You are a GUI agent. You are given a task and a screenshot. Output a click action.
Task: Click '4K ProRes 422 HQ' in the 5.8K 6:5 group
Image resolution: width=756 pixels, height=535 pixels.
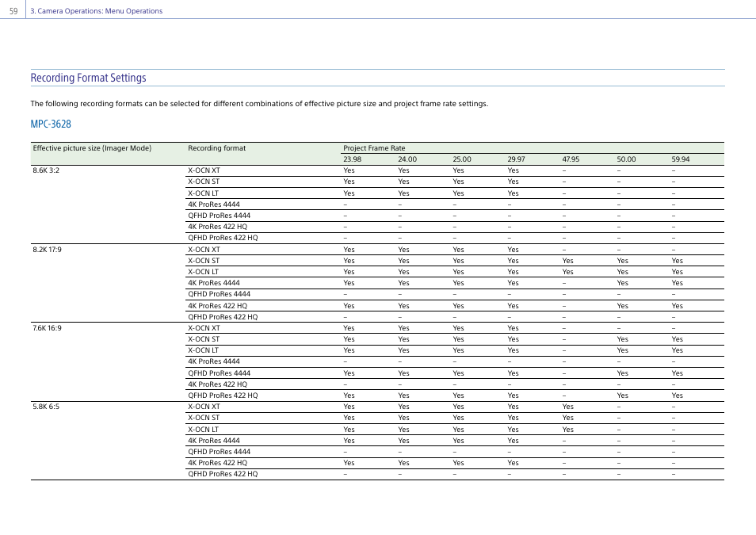pyautogui.click(x=217, y=463)
